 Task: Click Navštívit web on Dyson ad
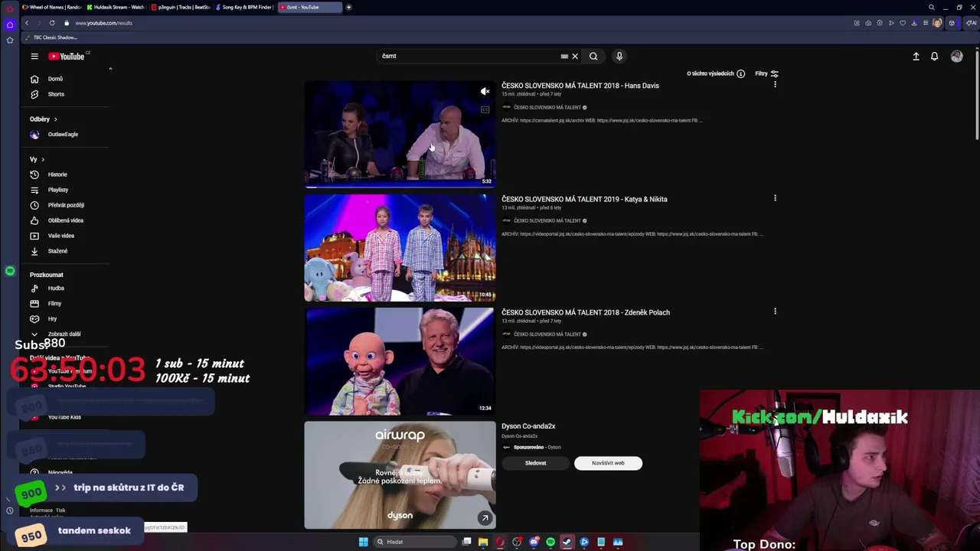pyautogui.click(x=608, y=463)
